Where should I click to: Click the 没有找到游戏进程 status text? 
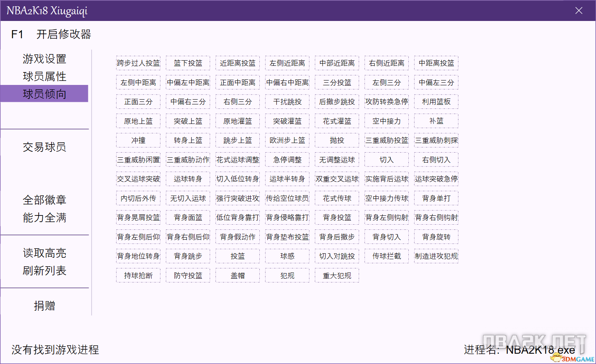(x=55, y=350)
